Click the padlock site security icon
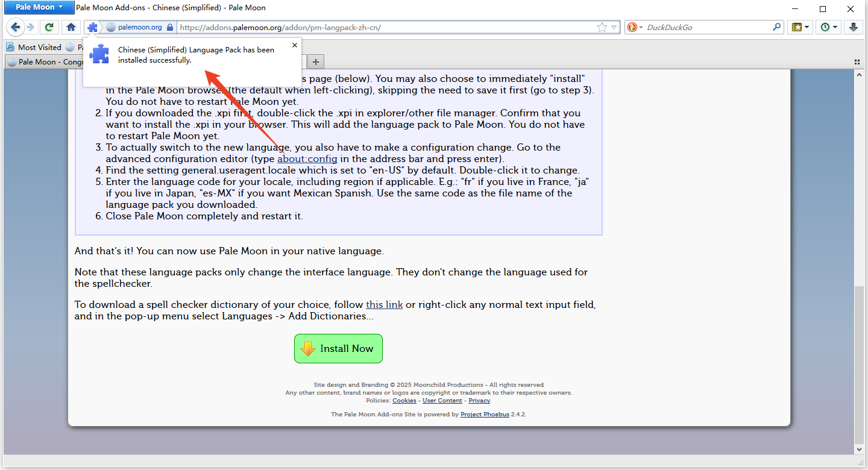868x470 pixels. click(x=170, y=27)
